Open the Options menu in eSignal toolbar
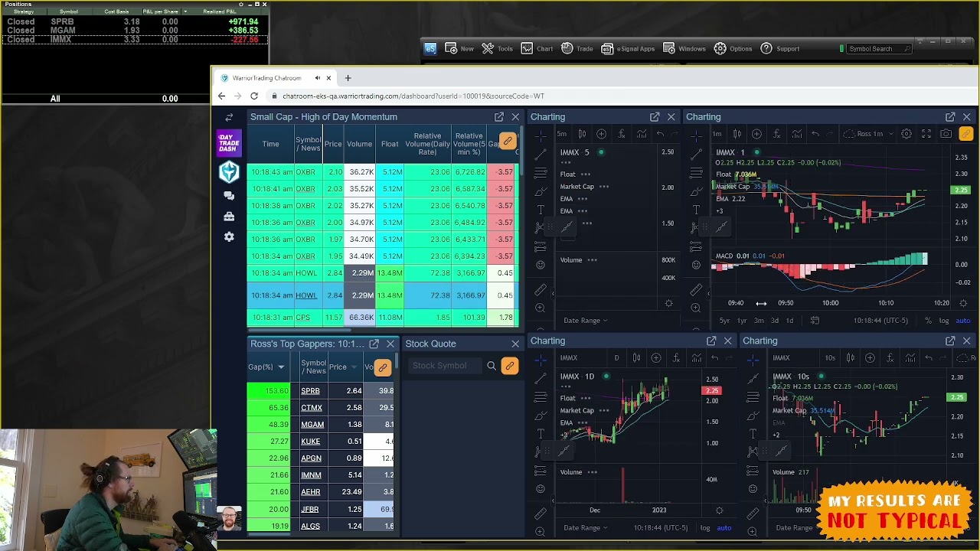This screenshot has width=980, height=551. 733,49
